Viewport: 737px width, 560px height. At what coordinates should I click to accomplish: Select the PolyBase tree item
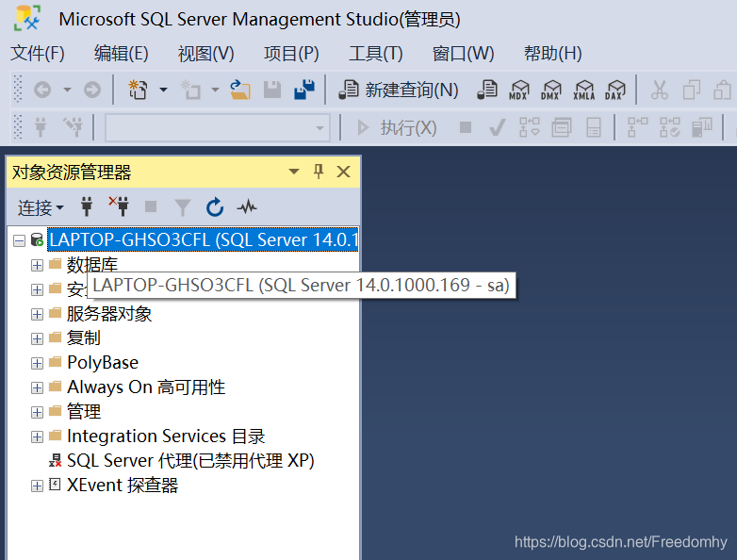pyautogui.click(x=103, y=363)
